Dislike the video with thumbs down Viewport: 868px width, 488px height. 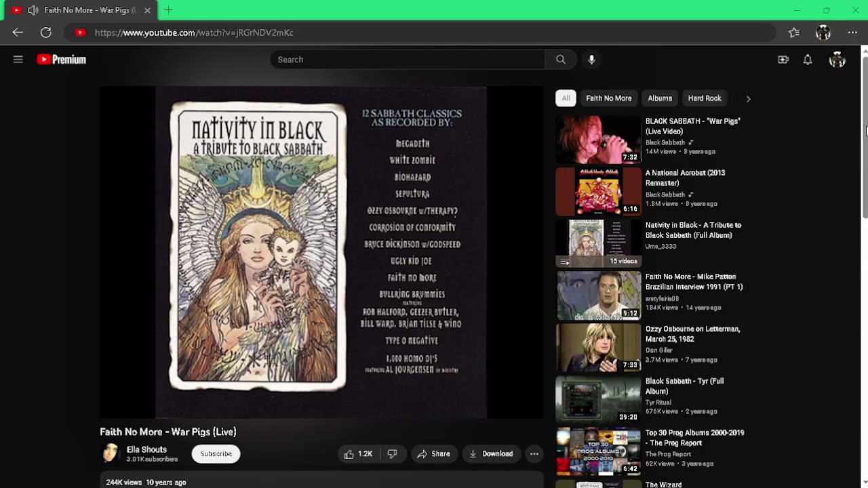coord(392,454)
